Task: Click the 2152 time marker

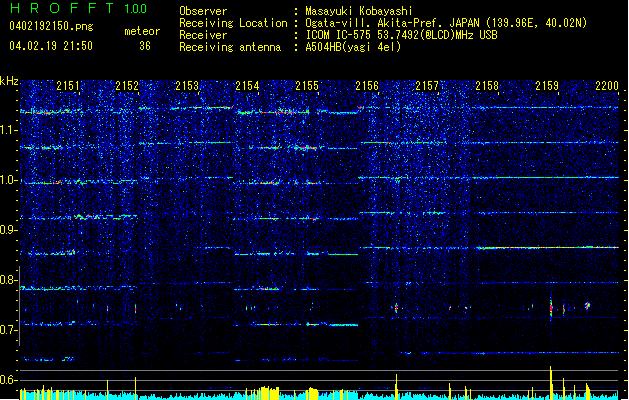Action: tap(127, 86)
